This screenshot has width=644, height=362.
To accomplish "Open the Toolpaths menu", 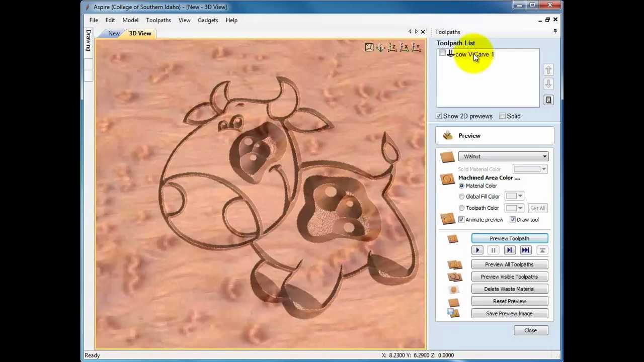I will 158,20.
